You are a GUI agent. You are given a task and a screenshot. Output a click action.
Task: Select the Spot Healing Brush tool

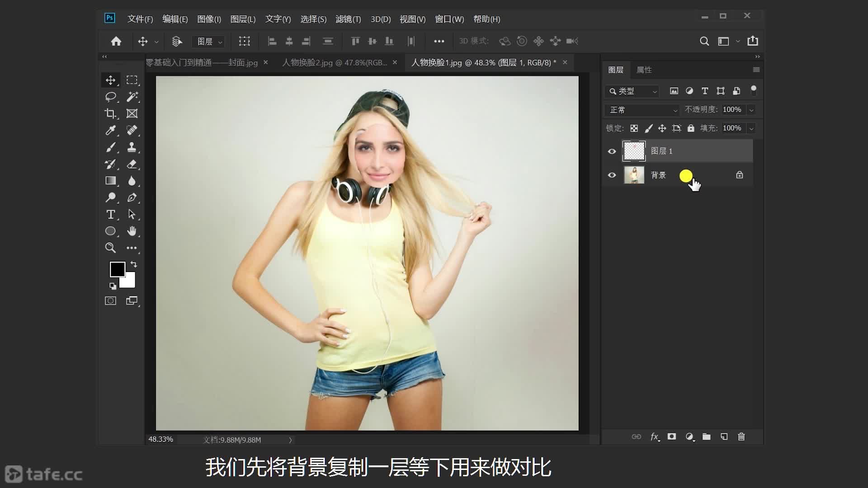132,130
